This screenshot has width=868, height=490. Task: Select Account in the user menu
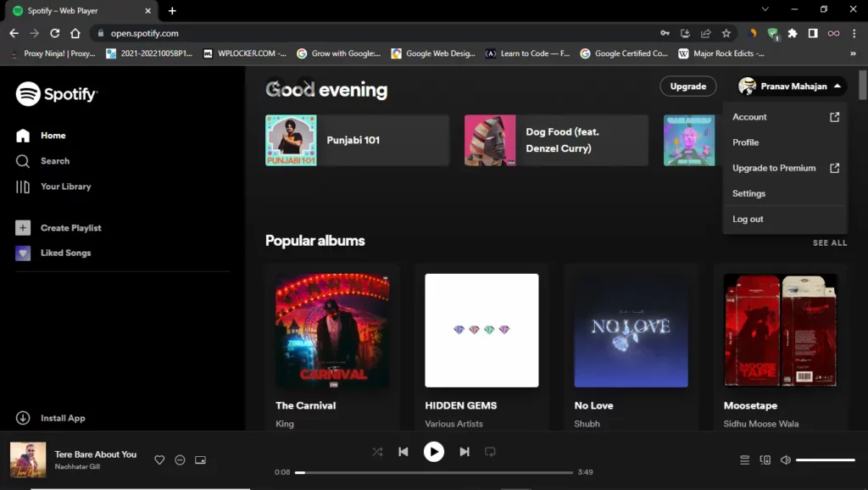(x=785, y=117)
